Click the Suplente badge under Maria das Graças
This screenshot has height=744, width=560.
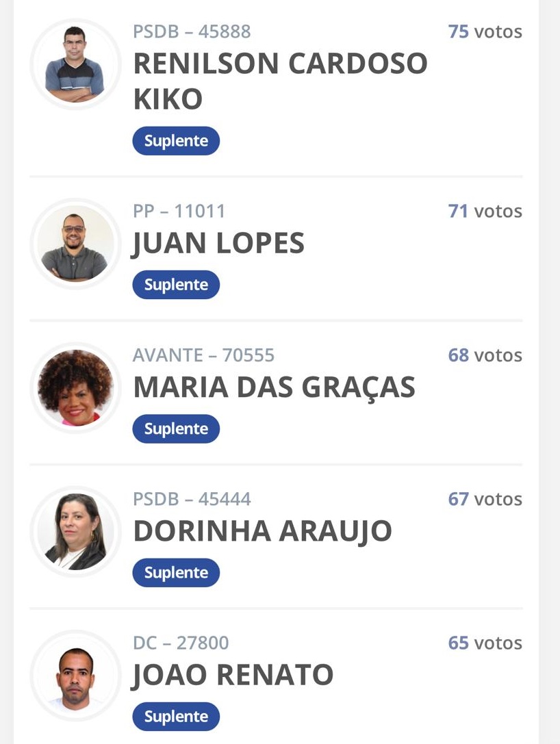coord(176,428)
